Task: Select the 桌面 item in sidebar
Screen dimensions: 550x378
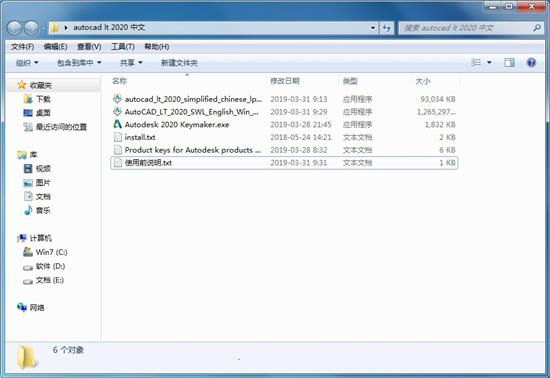Action: click(37, 113)
